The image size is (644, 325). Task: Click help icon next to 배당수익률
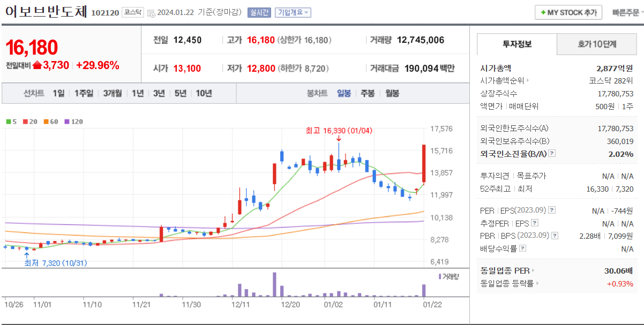(523, 248)
